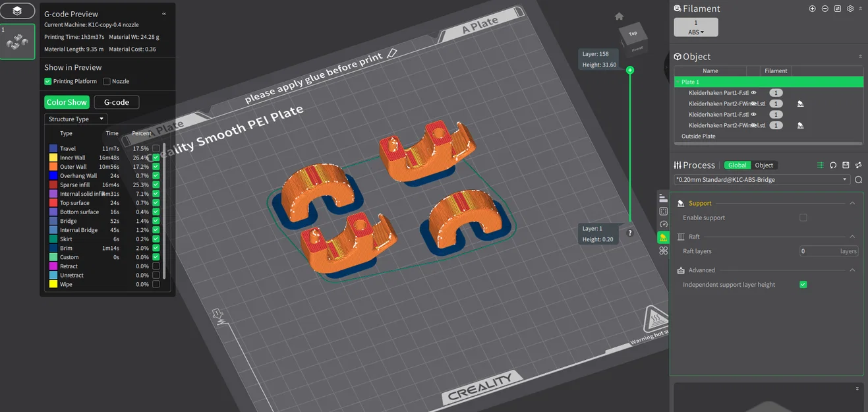The image size is (868, 412).
Task: Click the home view icon above the cube
Action: point(619,16)
